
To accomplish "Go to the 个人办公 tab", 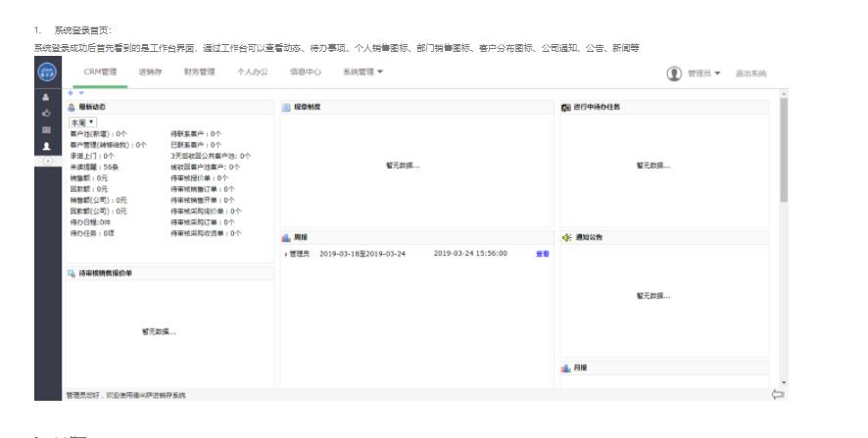I will tap(253, 72).
